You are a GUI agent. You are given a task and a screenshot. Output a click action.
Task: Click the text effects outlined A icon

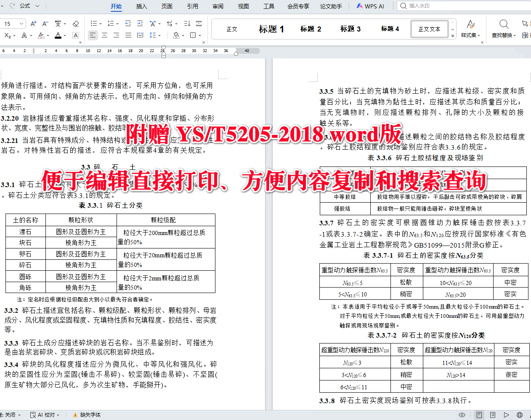(24, 35)
